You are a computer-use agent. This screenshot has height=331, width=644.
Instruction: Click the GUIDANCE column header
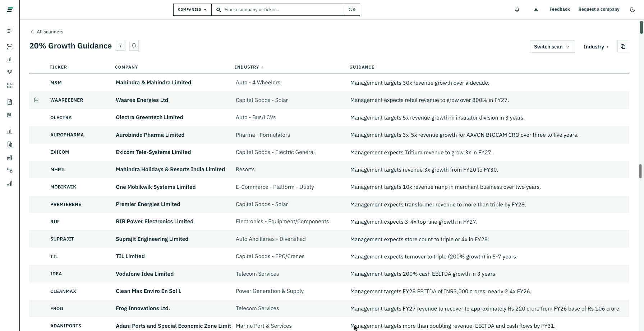point(362,67)
